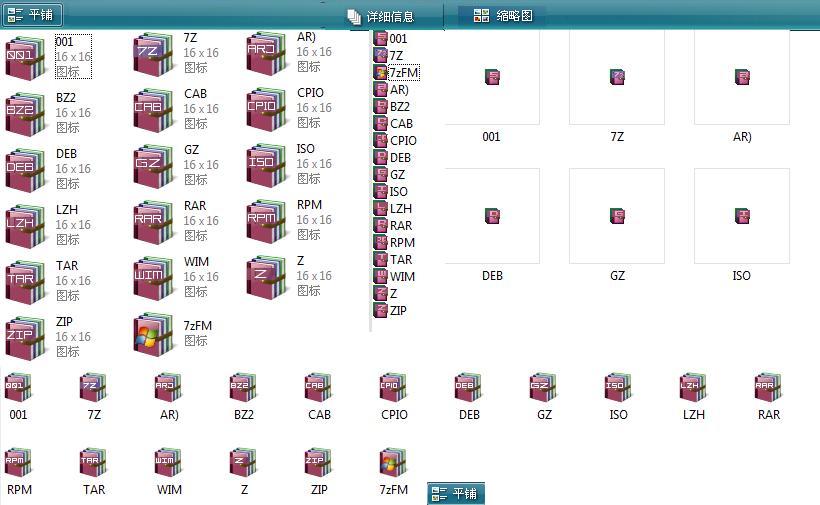The image size is (820, 505).
Task: Click the RAR icon in bottom icon view
Action: click(768, 387)
